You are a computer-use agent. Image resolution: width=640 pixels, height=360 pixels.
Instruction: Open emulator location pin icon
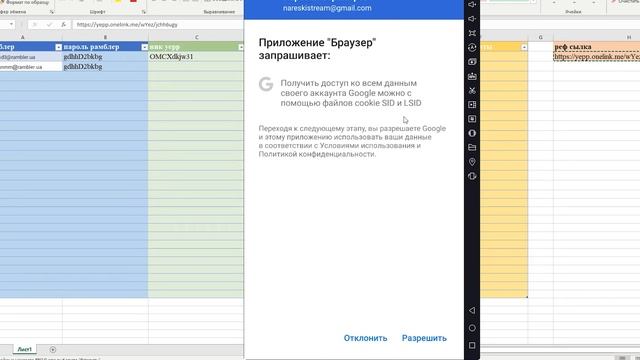[472, 162]
